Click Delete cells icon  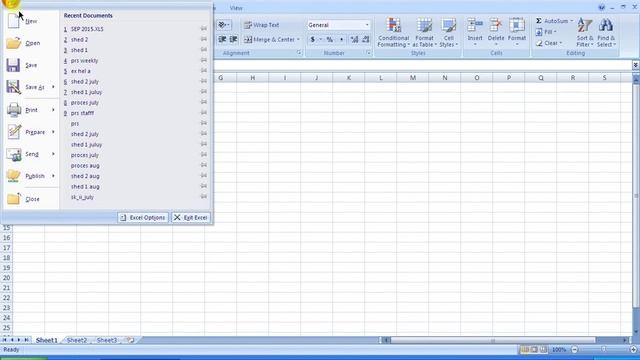(x=496, y=25)
